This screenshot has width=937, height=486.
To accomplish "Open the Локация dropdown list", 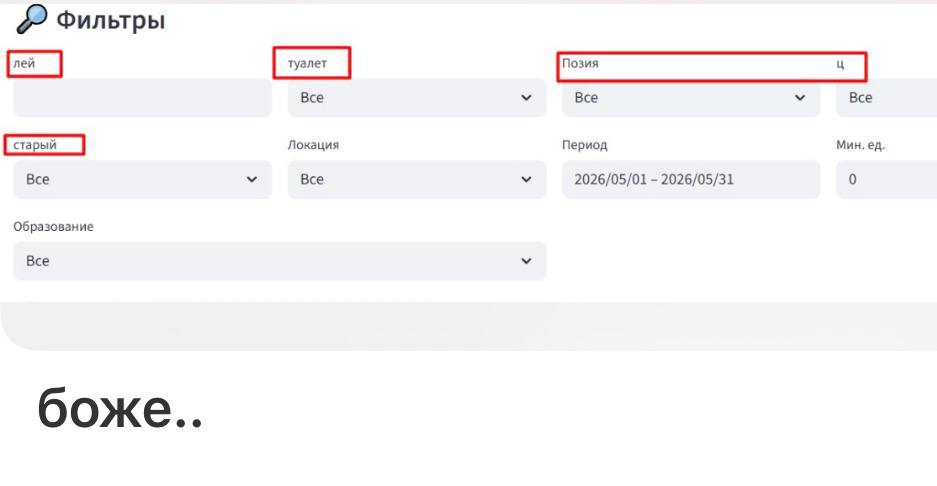I will (417, 179).
